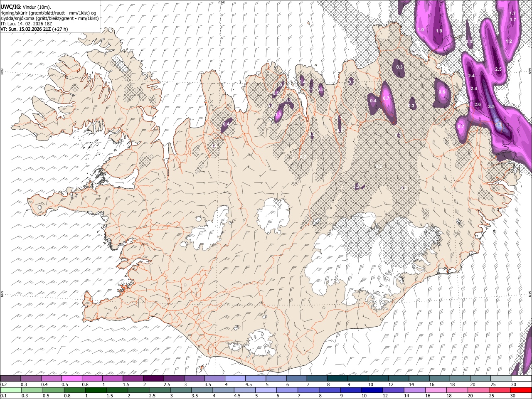Viewport: 532px width, 399px height.
Task: Select the 1.9 value in the northern band
Action: point(439,31)
